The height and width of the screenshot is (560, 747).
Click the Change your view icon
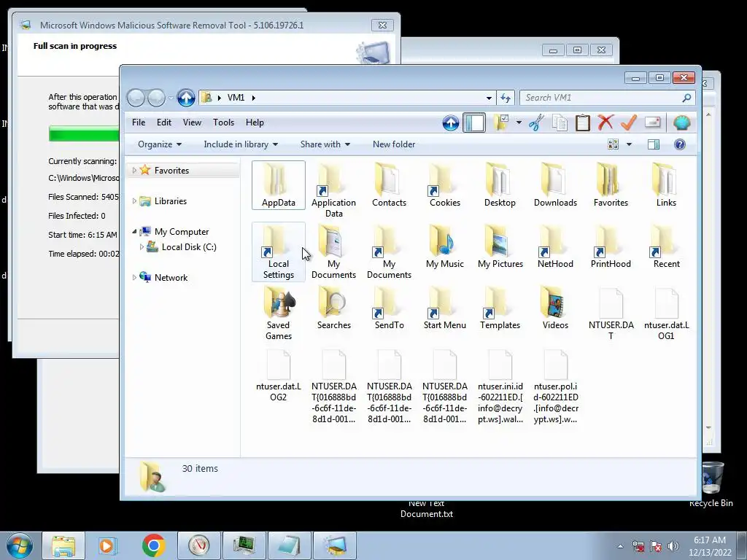[613, 144]
